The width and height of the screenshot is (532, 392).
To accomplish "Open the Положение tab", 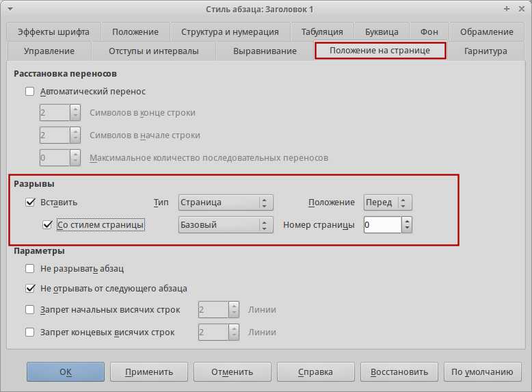I will [135, 32].
